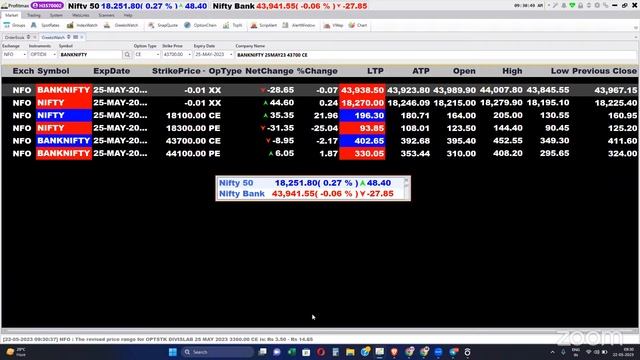Close the OrderBook tab
This screenshot has height=360, width=640.
click(35, 37)
